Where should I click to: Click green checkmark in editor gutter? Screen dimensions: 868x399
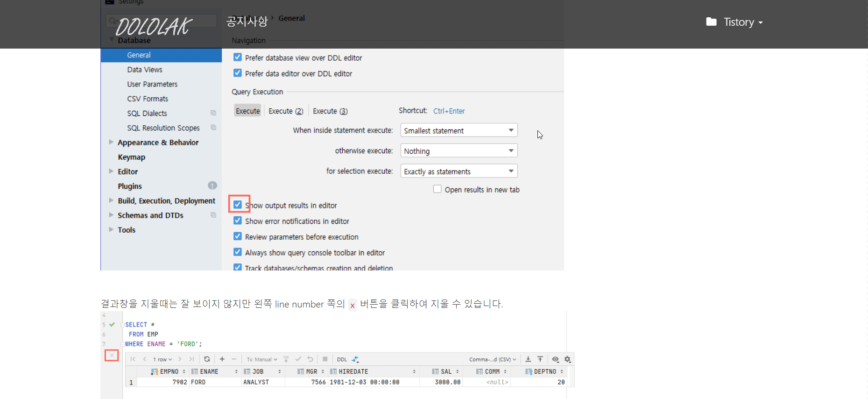click(x=112, y=324)
